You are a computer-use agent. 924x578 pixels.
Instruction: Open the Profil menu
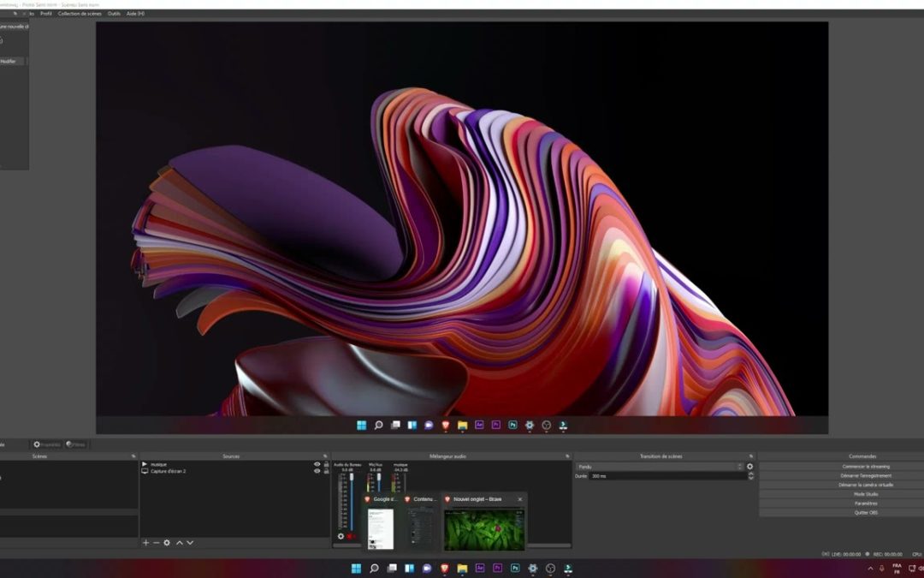pos(46,14)
